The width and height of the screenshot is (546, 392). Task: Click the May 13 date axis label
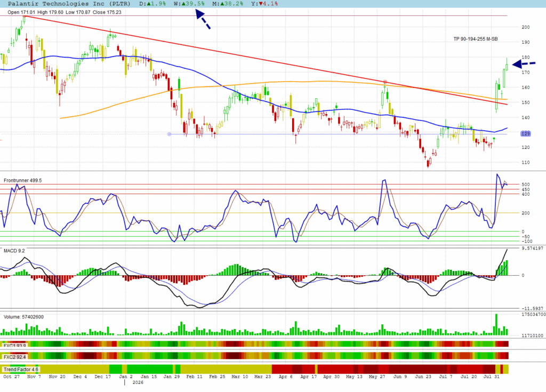click(x=354, y=377)
